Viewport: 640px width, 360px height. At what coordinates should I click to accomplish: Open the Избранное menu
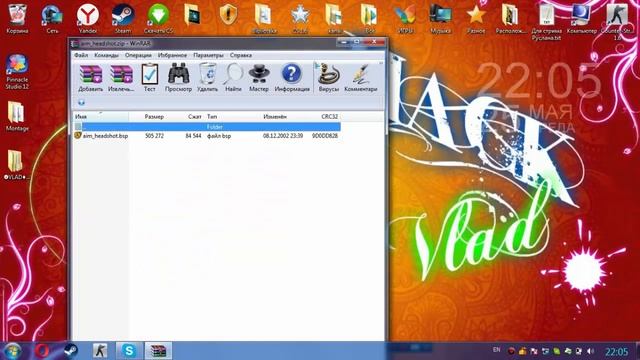pyautogui.click(x=172, y=55)
